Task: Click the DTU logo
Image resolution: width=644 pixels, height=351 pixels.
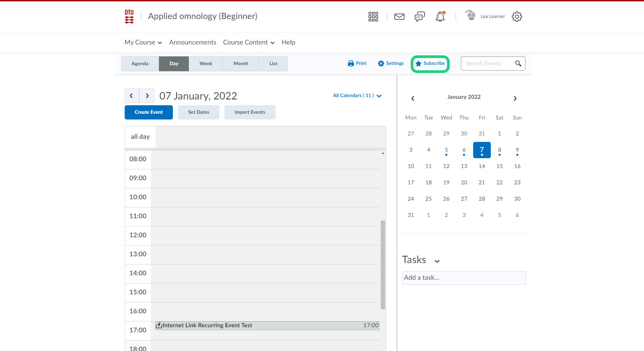Action: coord(129,17)
